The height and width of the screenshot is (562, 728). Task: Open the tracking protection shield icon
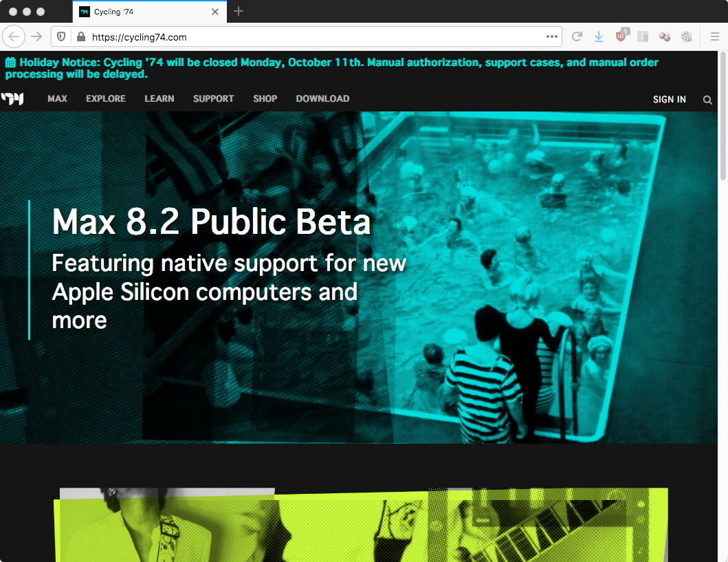pos(61,36)
